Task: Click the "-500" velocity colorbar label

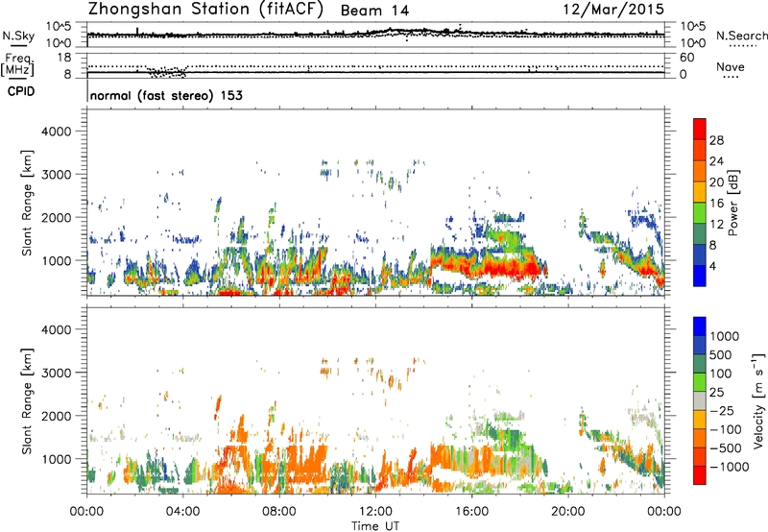Action: pyautogui.click(x=726, y=448)
